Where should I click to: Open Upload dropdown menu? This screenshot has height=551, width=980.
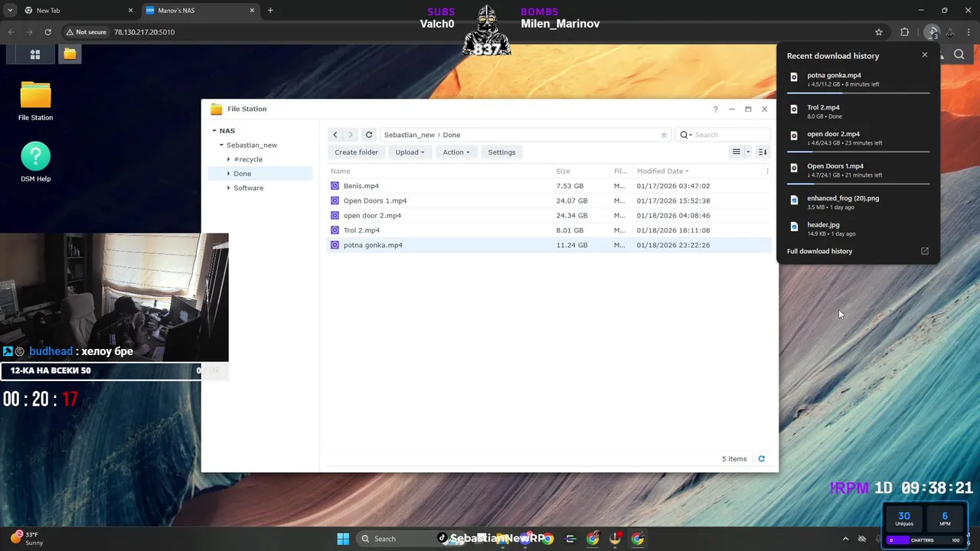pyautogui.click(x=410, y=152)
